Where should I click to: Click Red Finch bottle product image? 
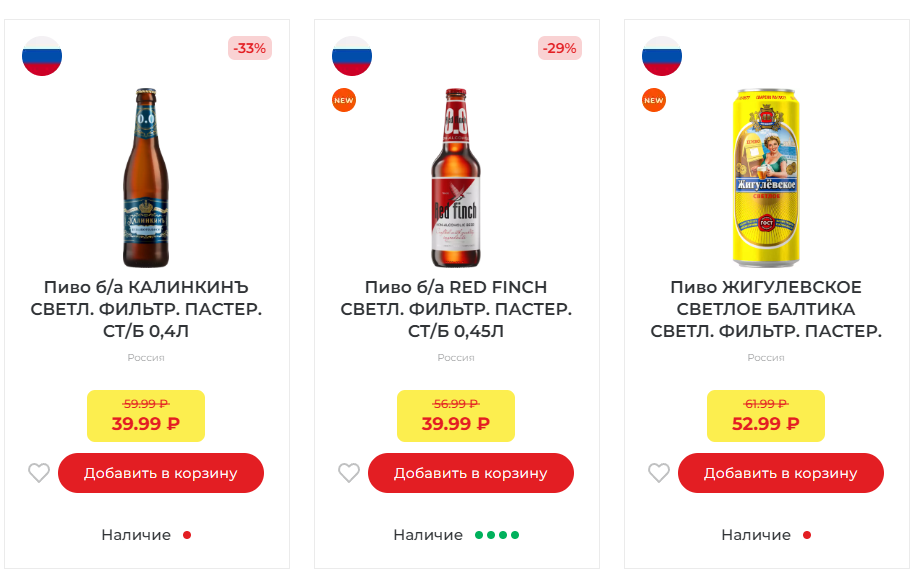(x=455, y=179)
